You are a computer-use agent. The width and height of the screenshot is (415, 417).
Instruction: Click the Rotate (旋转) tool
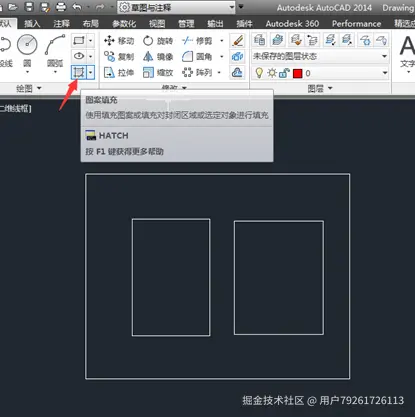pyautogui.click(x=158, y=41)
